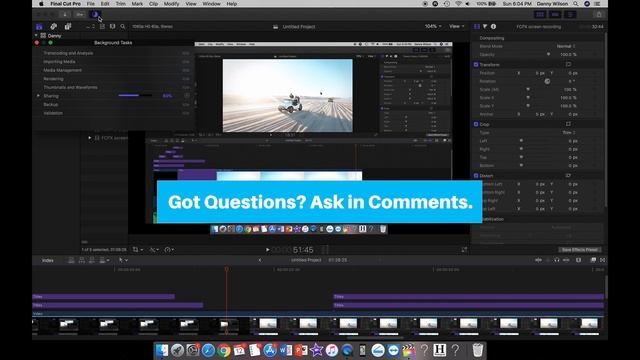Click the timeline Index button
This screenshot has height=360, width=640.
(x=48, y=260)
